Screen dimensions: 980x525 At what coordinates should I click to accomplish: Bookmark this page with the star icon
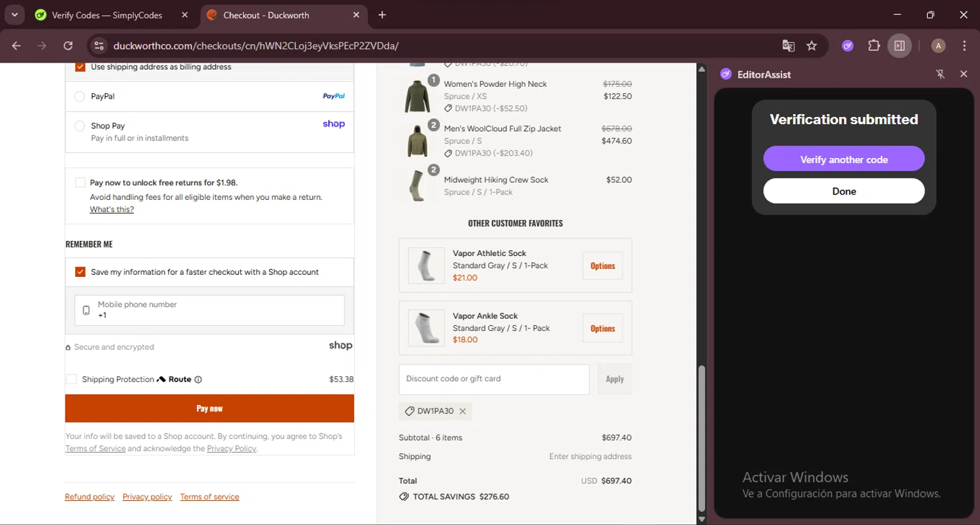click(x=811, y=46)
